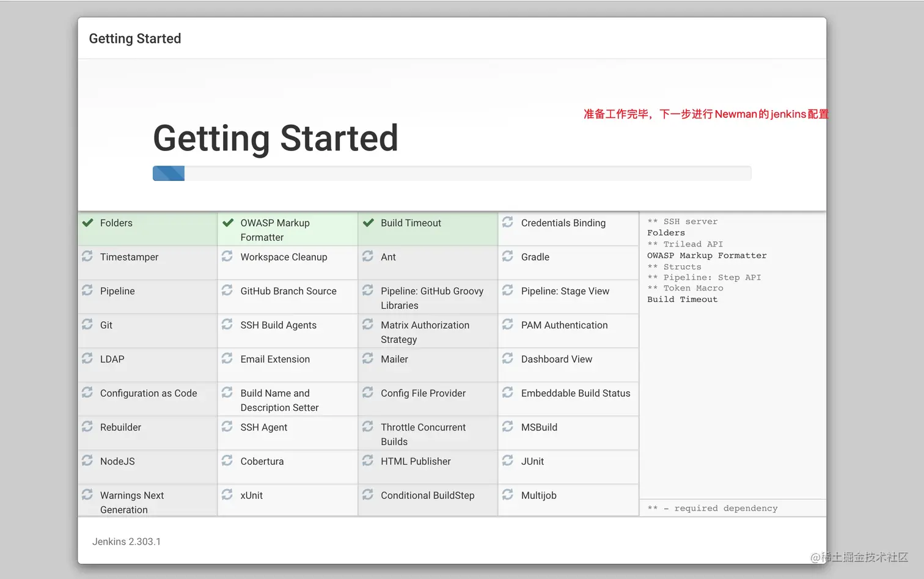Click the sync icon for Email Extension
Image resolution: width=924 pixels, height=579 pixels.
(227, 358)
